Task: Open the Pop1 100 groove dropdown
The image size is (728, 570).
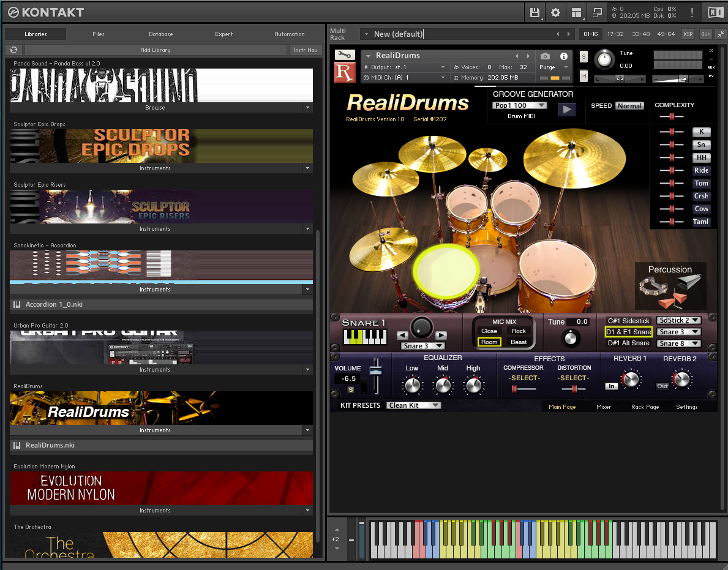Action: (520, 105)
